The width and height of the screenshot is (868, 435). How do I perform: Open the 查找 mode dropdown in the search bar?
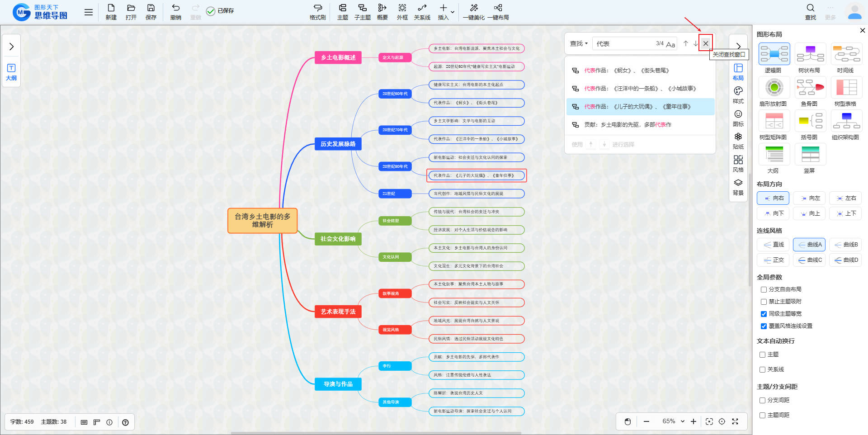579,43
